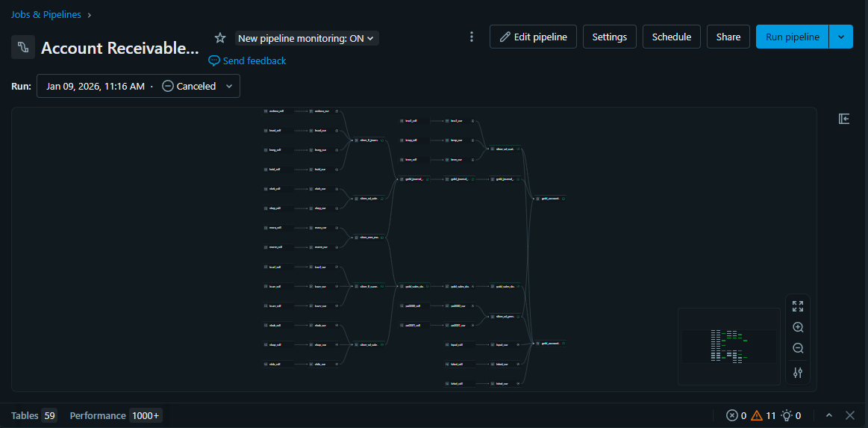
Task: Click the Edit pipeline button
Action: (533, 37)
